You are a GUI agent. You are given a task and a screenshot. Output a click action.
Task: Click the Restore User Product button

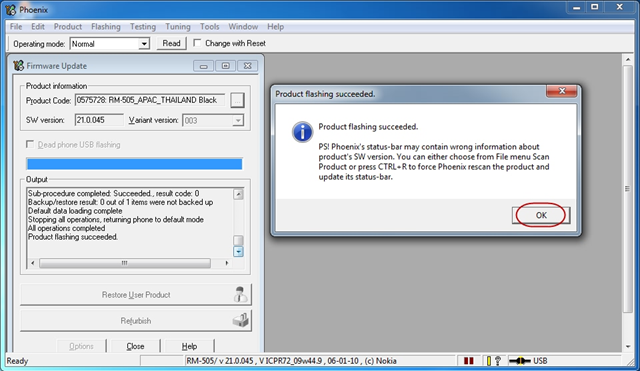coord(136,294)
